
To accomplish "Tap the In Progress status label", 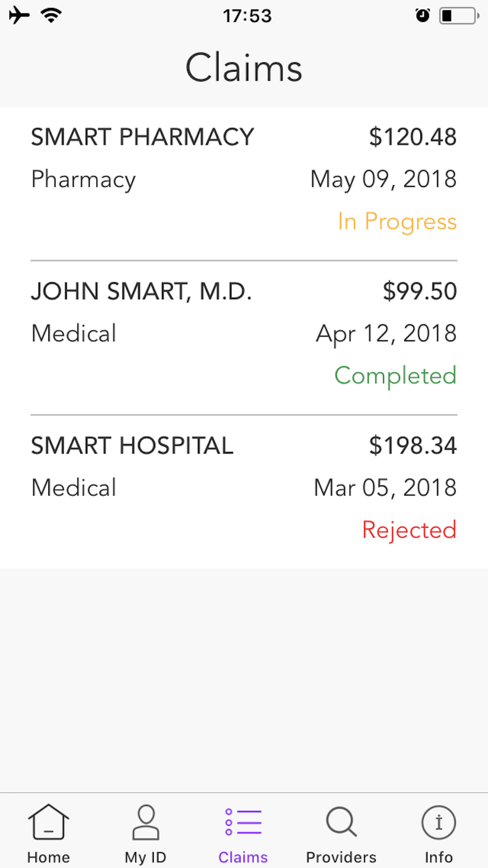I will [x=397, y=222].
